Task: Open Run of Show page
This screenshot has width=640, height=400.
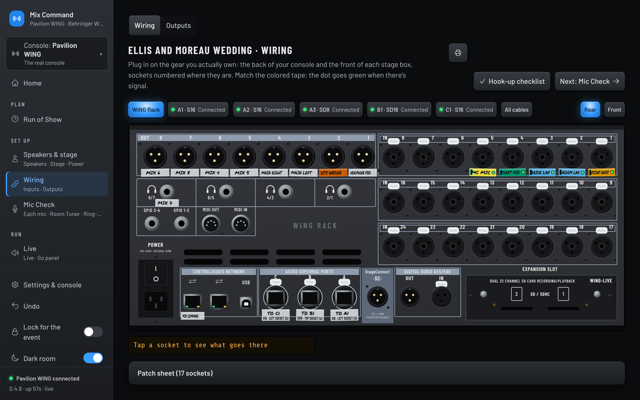Action: click(x=57, y=119)
